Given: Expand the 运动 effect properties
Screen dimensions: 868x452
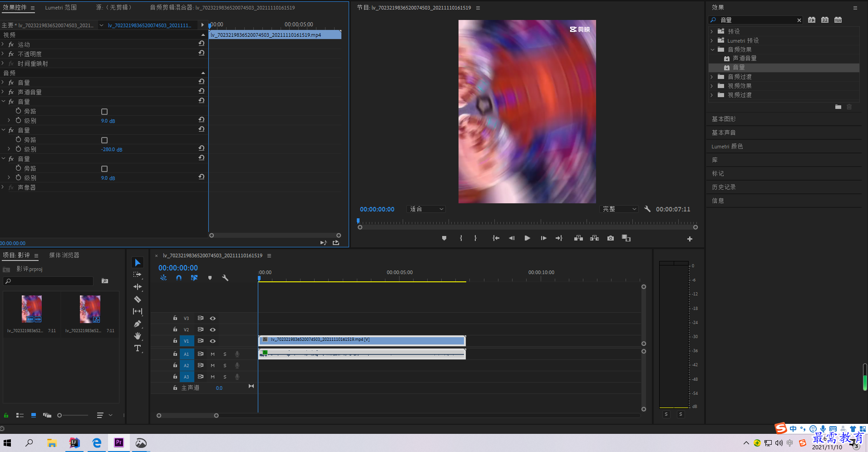Looking at the screenshot, I should (3, 44).
